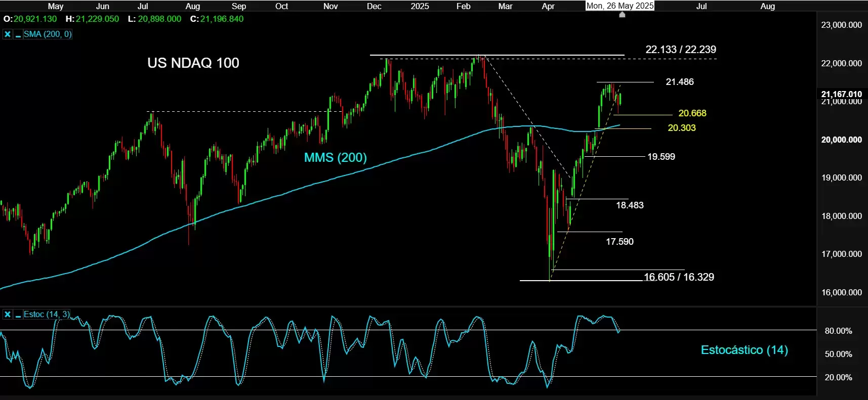Click the 50.00% stochastic axis label
Image resolution: width=868 pixels, height=400 pixels.
pyautogui.click(x=839, y=354)
